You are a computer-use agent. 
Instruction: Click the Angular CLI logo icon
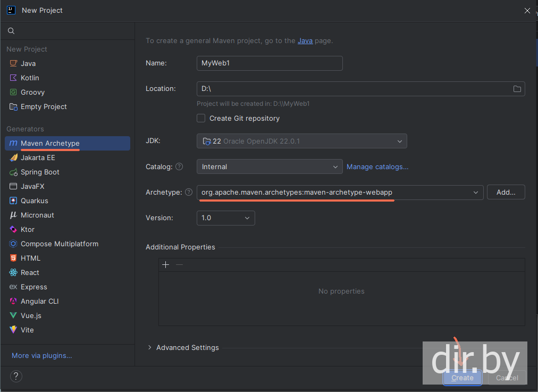[13, 302]
